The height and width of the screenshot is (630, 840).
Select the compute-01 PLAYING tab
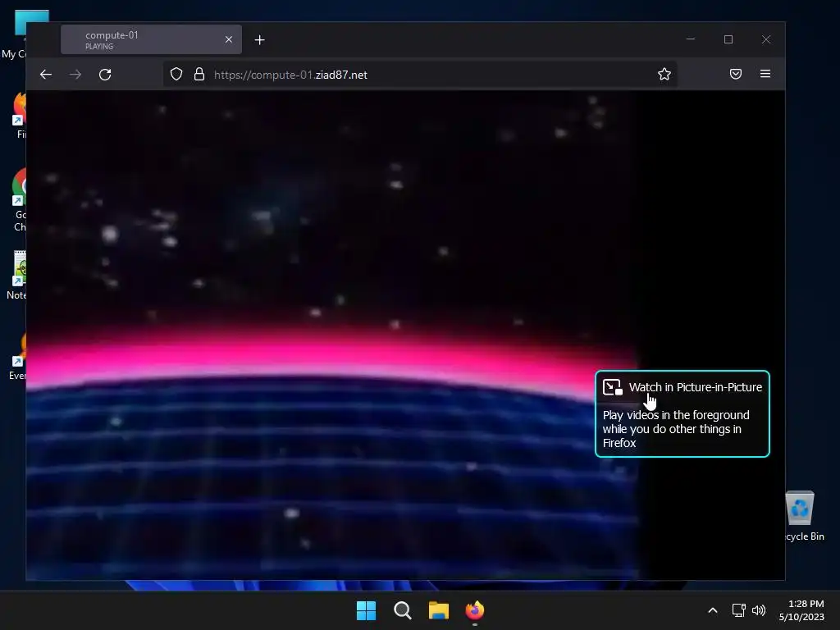coord(151,39)
